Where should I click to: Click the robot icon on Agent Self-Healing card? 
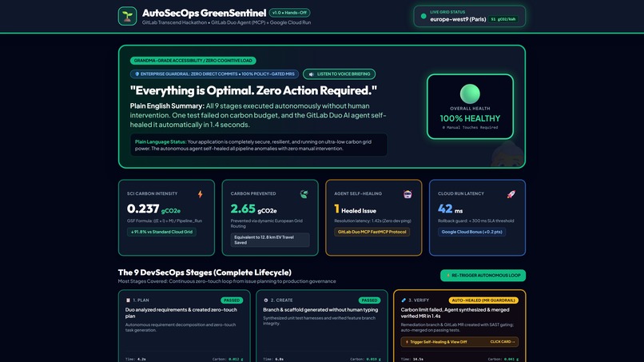[407, 194]
